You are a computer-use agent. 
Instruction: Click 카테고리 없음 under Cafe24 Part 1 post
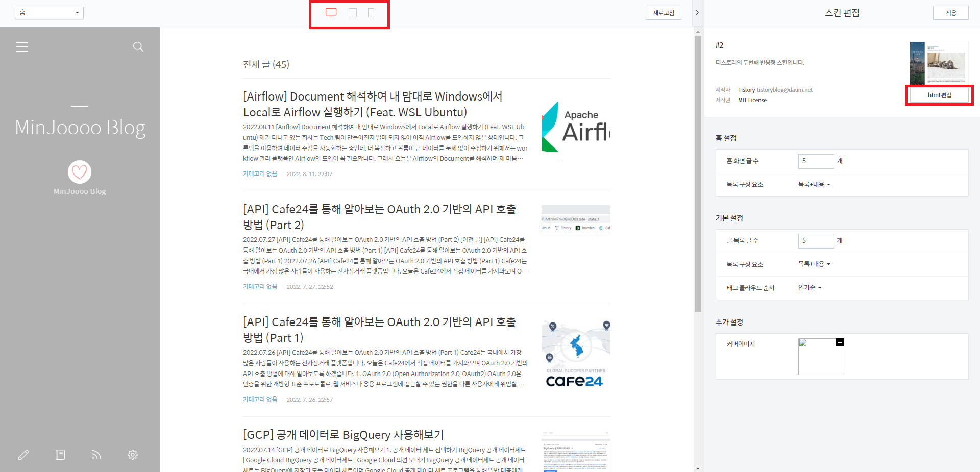click(260, 400)
